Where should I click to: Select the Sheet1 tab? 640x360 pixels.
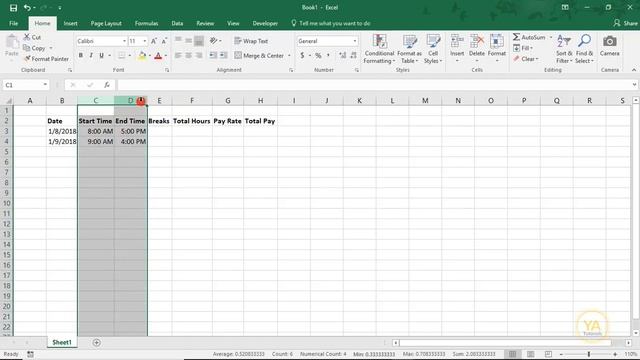[x=62, y=342]
